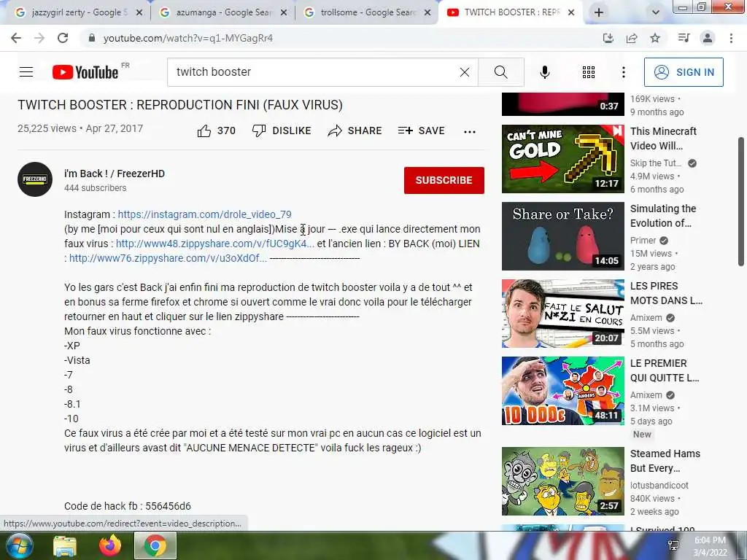Open the Share or Take? video thumbnail
Viewport: 747px width, 560px height.
(562, 236)
